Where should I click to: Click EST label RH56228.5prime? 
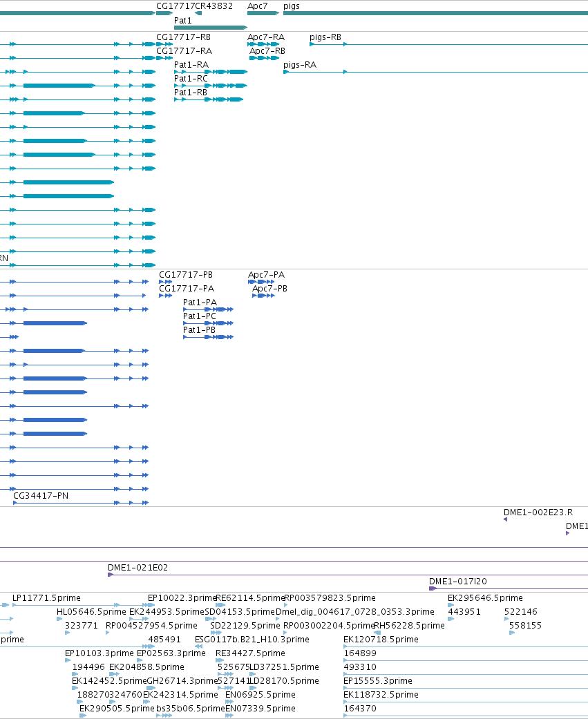pos(410,626)
